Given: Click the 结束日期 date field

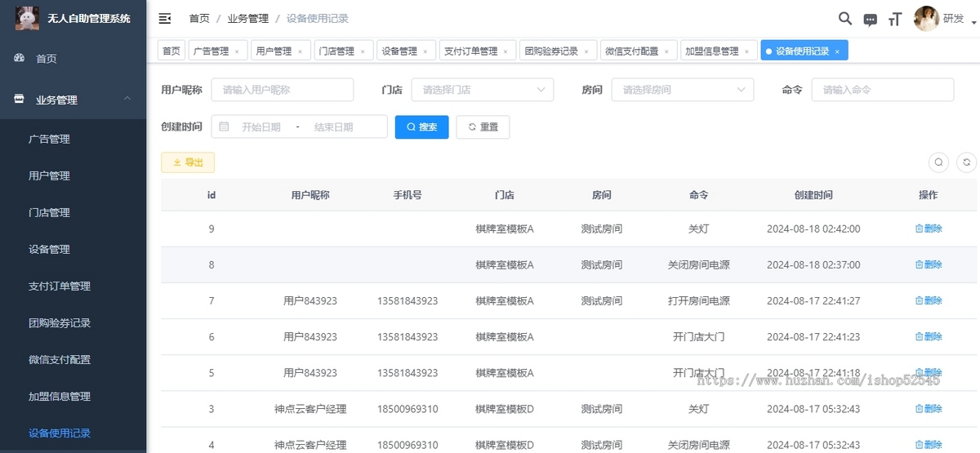Looking at the screenshot, I should coord(334,127).
